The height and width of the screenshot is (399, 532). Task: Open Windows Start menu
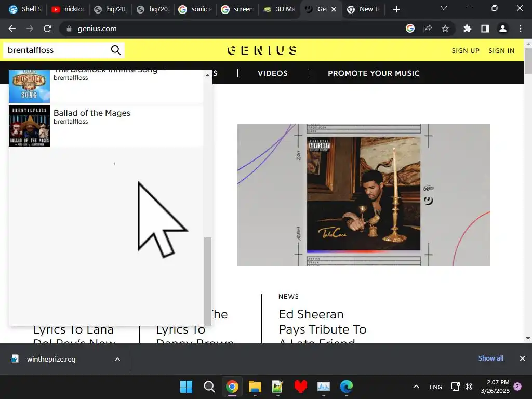[187, 387]
